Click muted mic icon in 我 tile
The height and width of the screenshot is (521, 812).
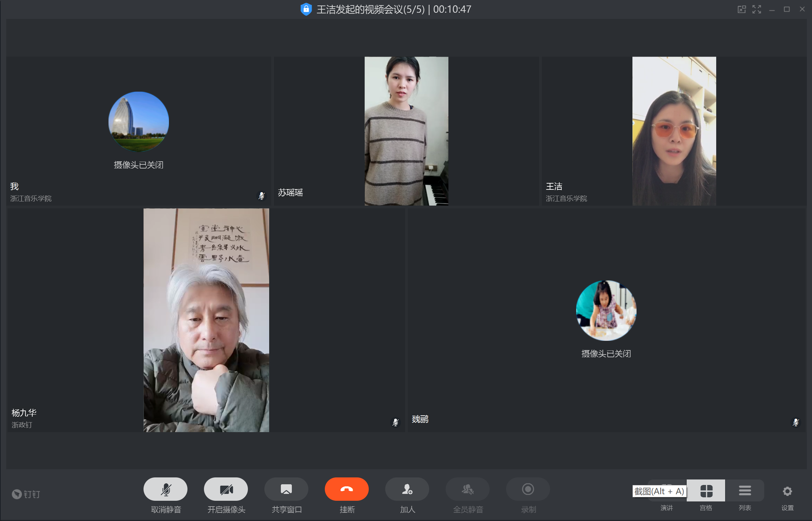pyautogui.click(x=262, y=196)
